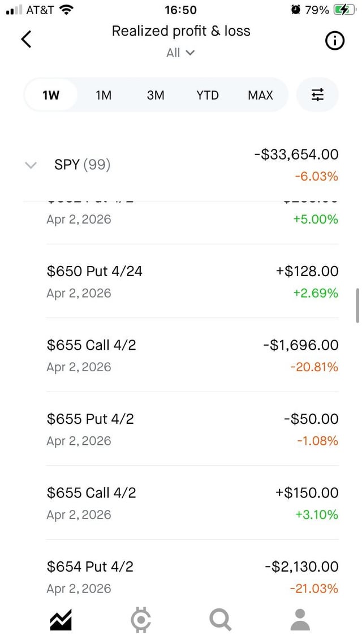Image resolution: width=362 pixels, height=644 pixels.
Task: Collapse the SPY (99) group chevron
Action: pos(31,165)
